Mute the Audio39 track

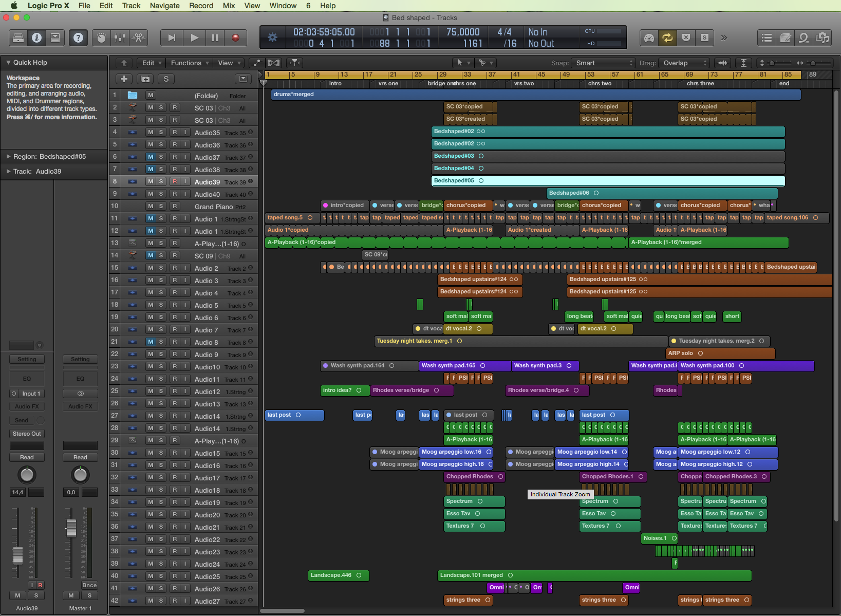pos(151,181)
